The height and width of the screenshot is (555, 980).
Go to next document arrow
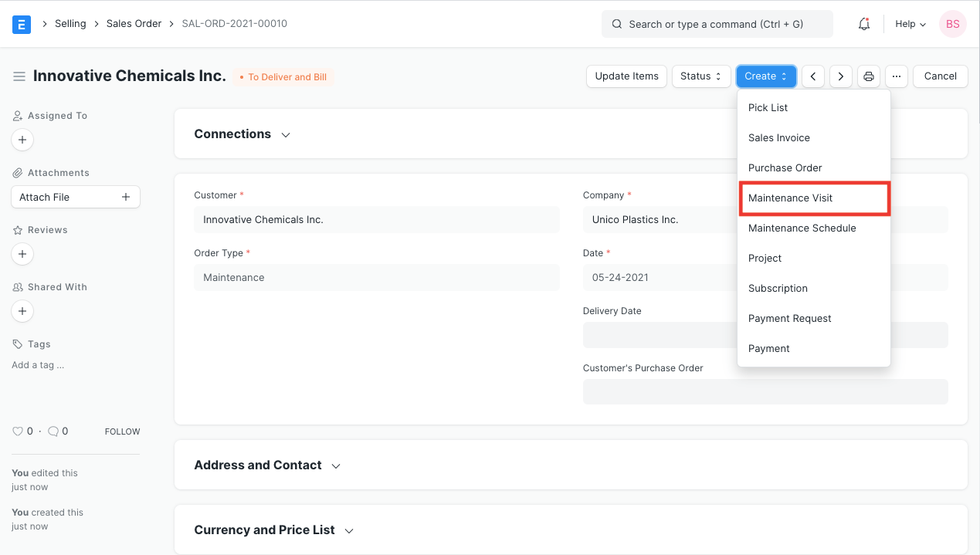(x=840, y=76)
